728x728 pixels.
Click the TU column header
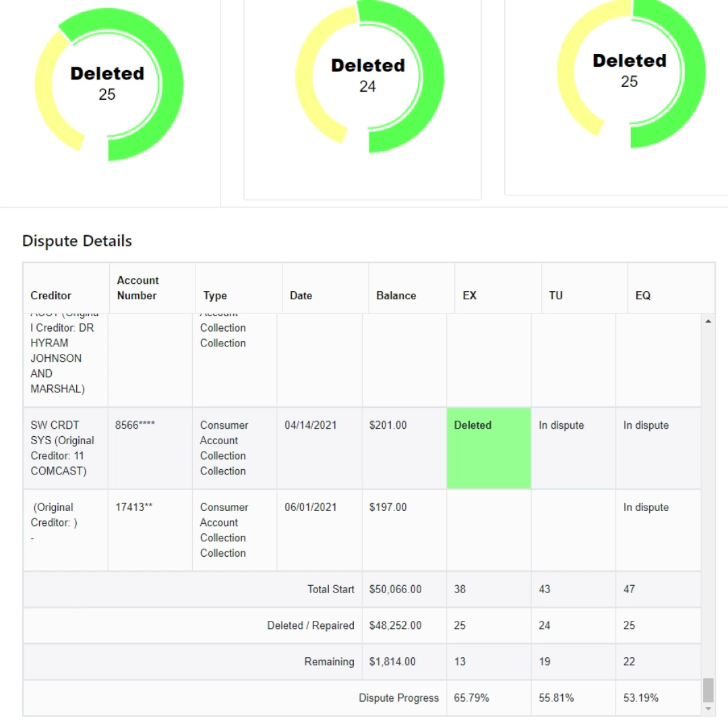555,295
